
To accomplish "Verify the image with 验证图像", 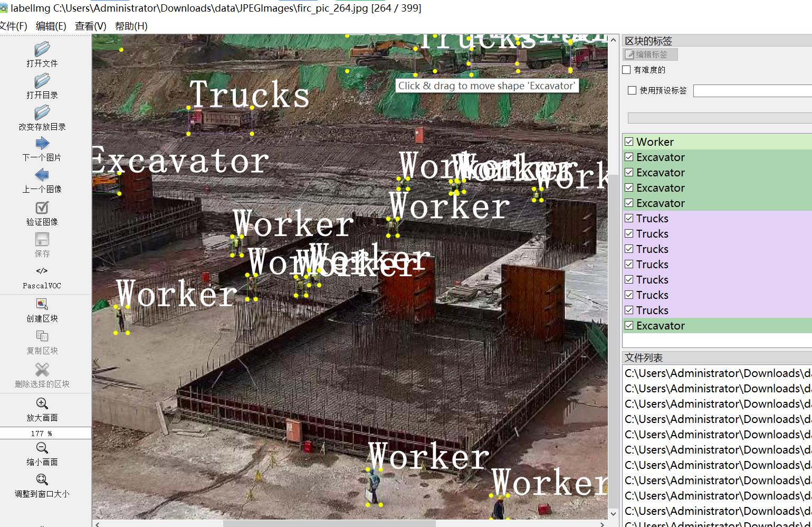I will [x=42, y=208].
